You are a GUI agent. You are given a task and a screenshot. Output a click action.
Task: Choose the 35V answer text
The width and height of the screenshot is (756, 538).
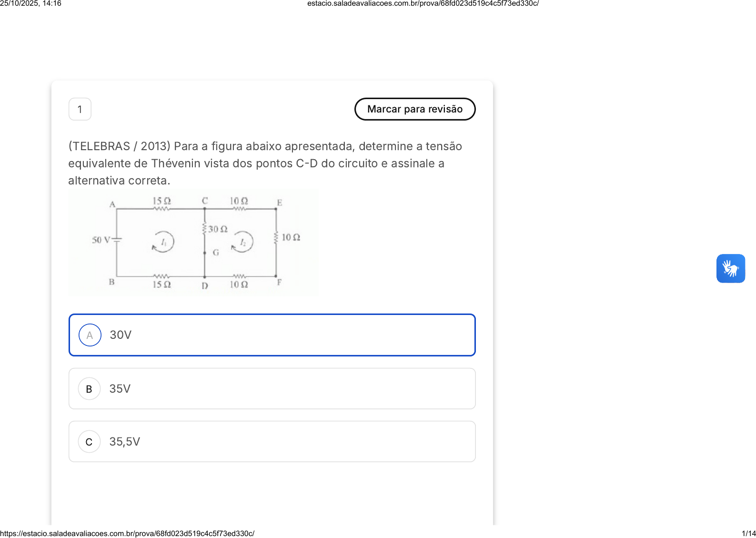pos(120,389)
